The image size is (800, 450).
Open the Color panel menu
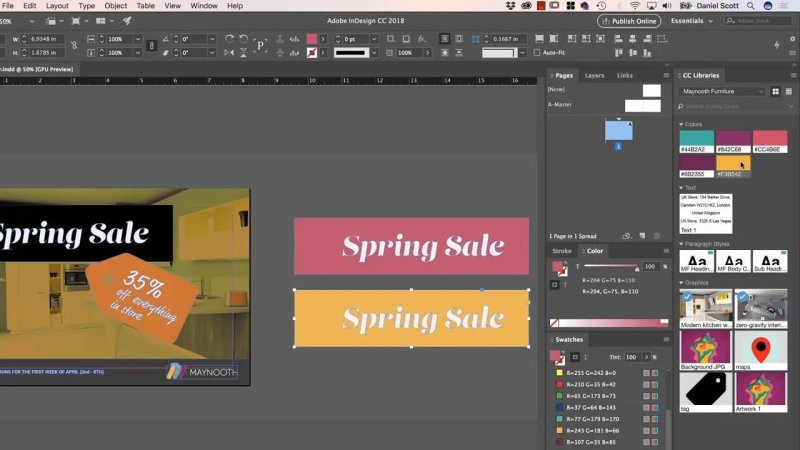point(666,251)
